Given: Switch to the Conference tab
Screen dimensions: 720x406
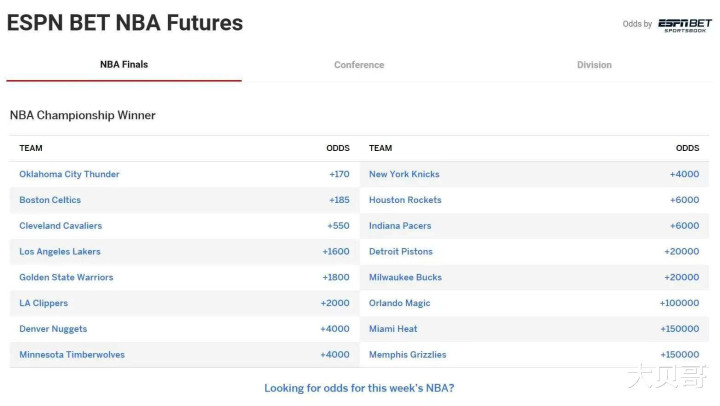Looking at the screenshot, I should click(x=359, y=65).
